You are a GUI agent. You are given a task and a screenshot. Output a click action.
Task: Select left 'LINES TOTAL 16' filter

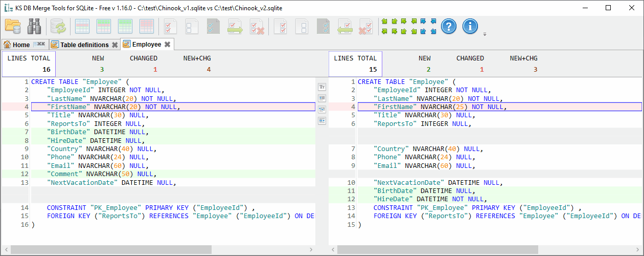(x=29, y=63)
